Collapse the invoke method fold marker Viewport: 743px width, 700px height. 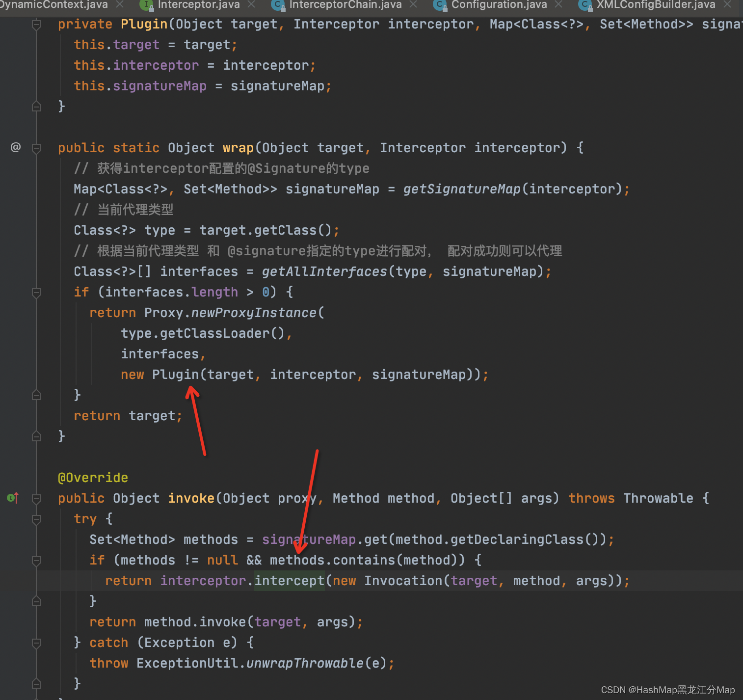click(x=36, y=498)
